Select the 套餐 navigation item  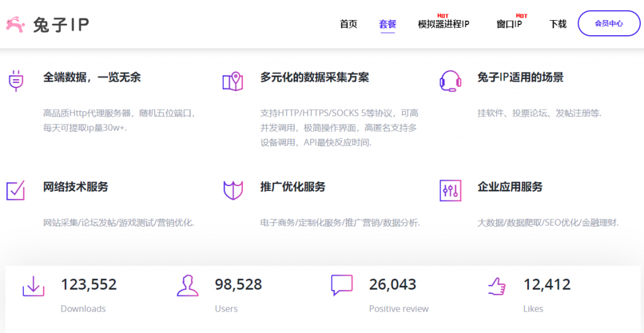387,25
